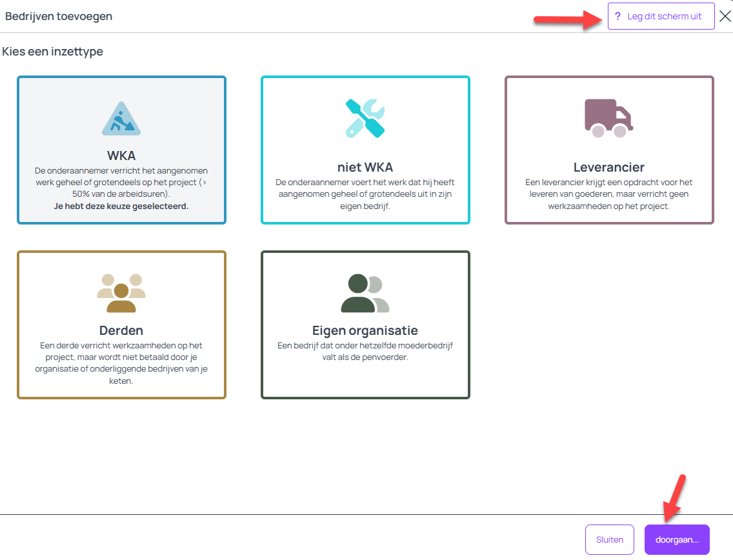Click the niet WKA wrench and screwdriver icon
This screenshot has height=560, width=733.
pos(365,118)
